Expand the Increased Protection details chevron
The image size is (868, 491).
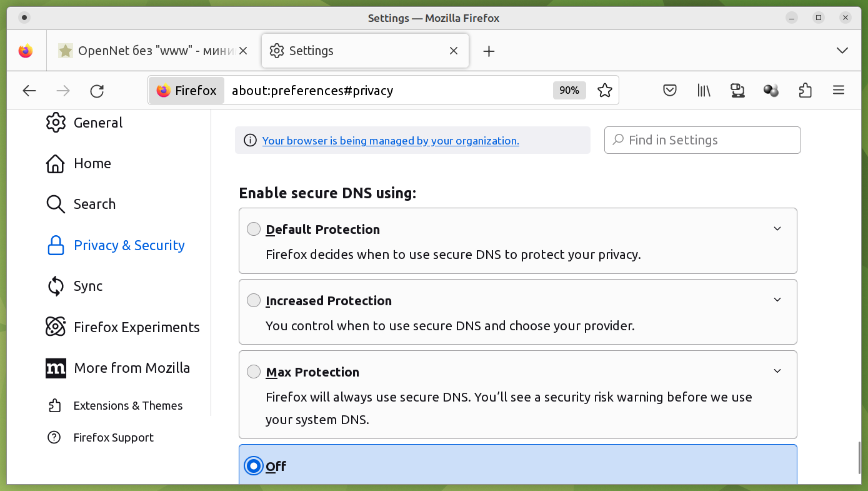tap(777, 300)
